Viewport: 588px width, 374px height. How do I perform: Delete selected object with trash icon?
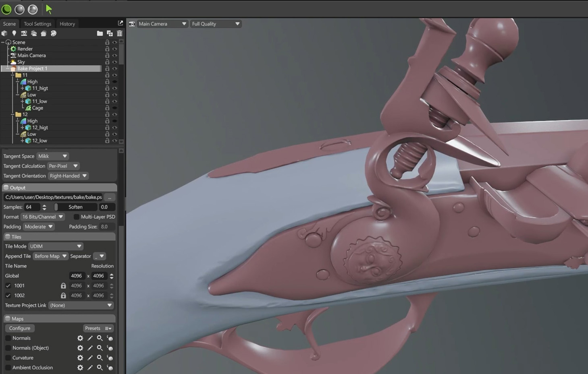120,33
